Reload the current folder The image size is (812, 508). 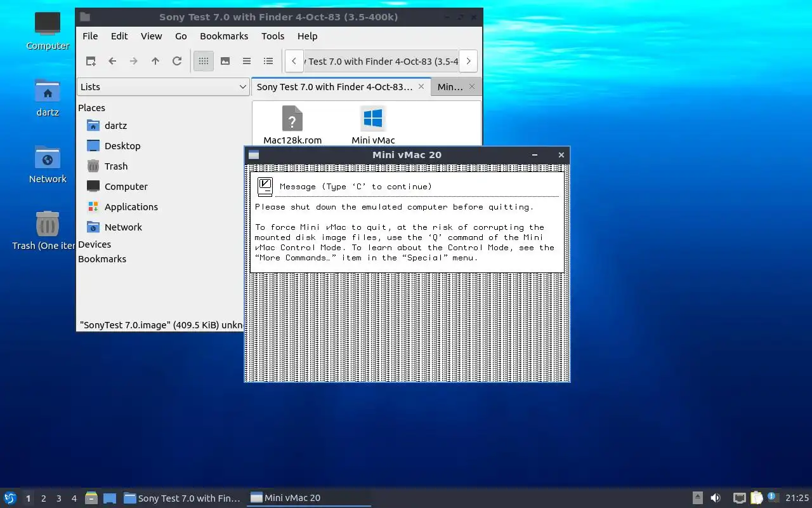pyautogui.click(x=177, y=62)
